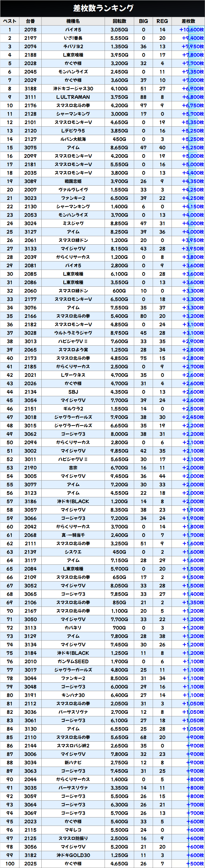Select the 台番 column header

[x=30, y=21]
